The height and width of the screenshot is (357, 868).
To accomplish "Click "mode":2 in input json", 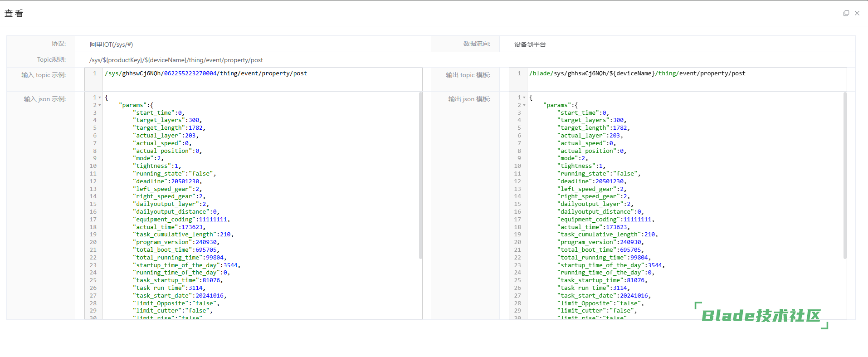I will click(x=147, y=158).
